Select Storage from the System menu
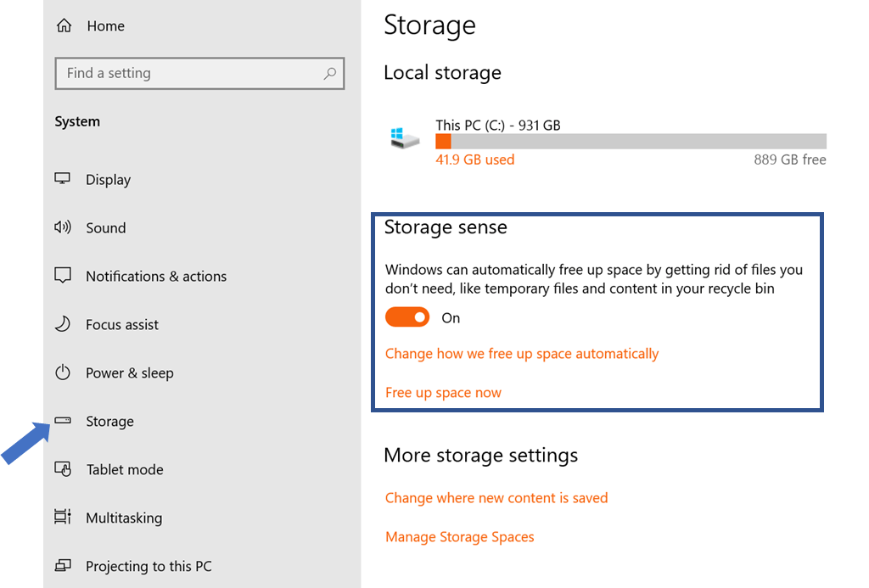The width and height of the screenshot is (869, 588). (110, 421)
